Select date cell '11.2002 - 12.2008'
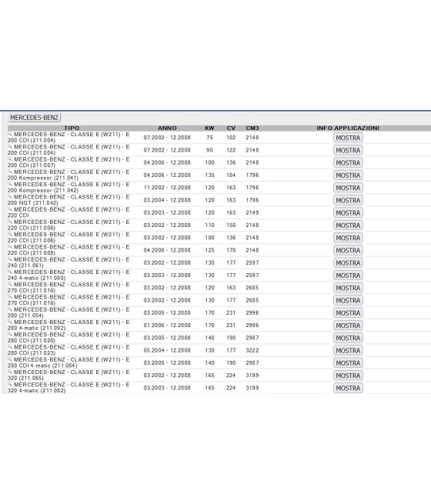The width and height of the screenshot is (431, 504). [167, 188]
